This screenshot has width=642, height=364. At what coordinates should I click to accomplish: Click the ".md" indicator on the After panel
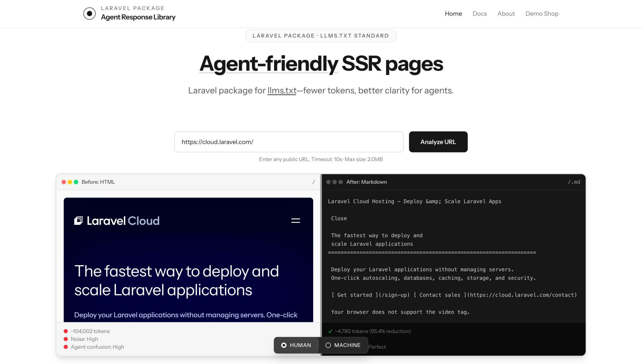[x=574, y=182]
